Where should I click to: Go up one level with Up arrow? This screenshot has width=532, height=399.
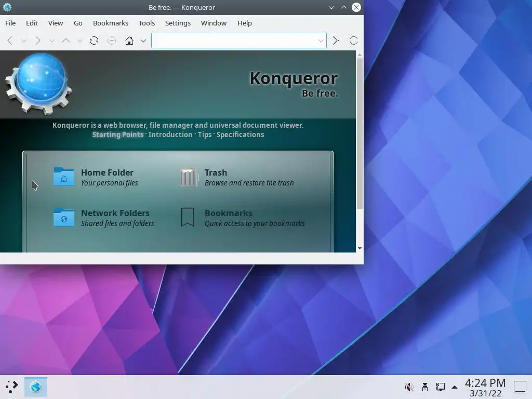(66, 41)
